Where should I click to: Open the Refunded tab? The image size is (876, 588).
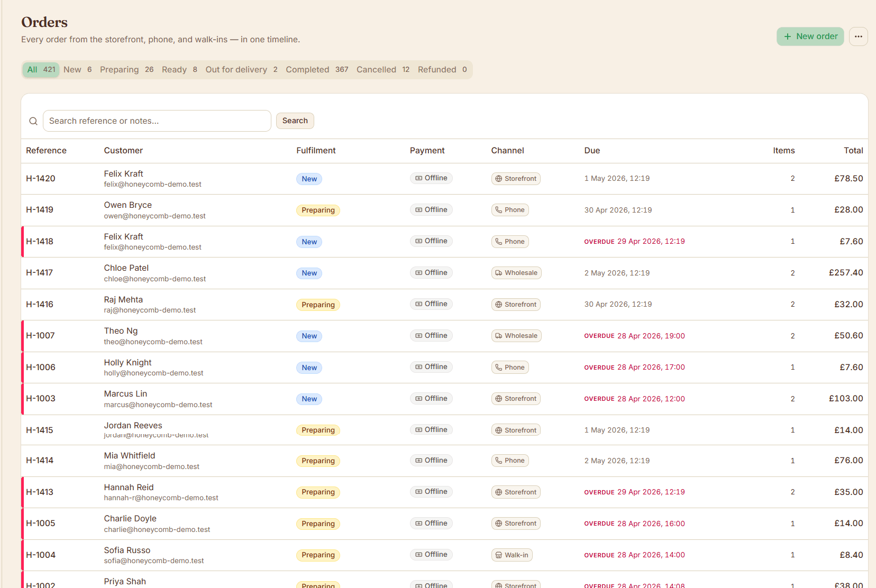(x=442, y=69)
